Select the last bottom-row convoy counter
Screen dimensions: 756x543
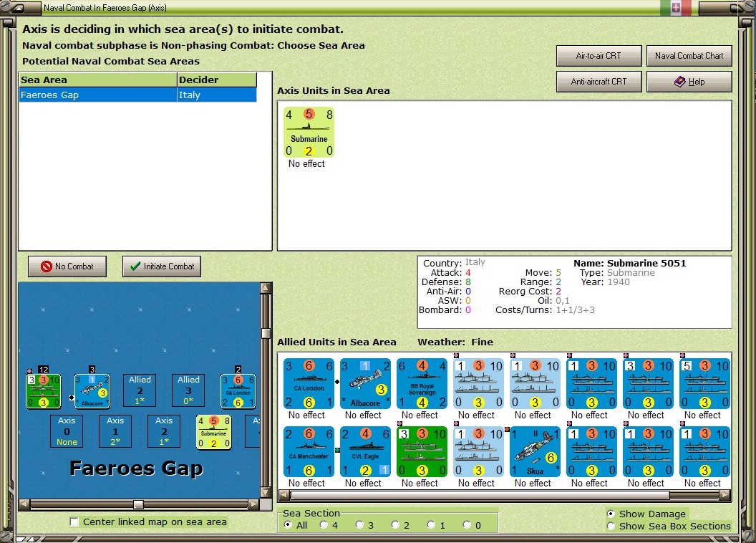[704, 451]
